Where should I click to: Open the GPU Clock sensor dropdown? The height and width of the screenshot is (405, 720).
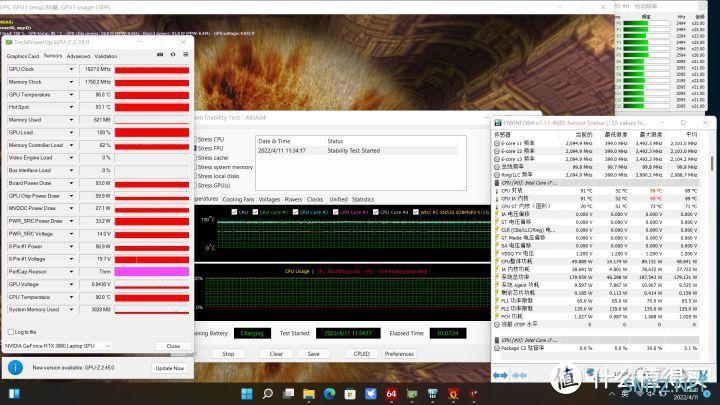coord(71,69)
